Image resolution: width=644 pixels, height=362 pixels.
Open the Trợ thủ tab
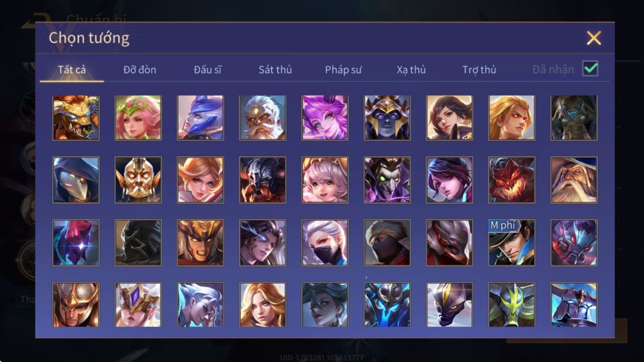pyautogui.click(x=479, y=70)
